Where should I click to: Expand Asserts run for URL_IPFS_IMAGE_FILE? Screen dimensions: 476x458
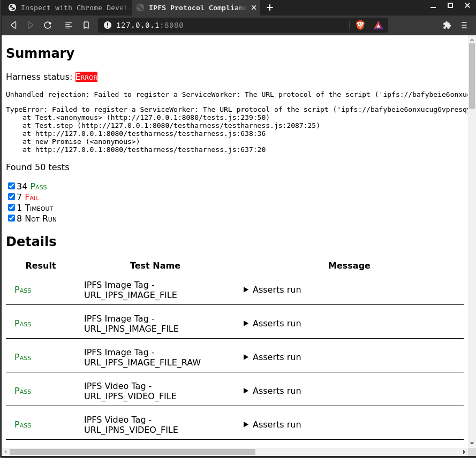click(x=273, y=289)
